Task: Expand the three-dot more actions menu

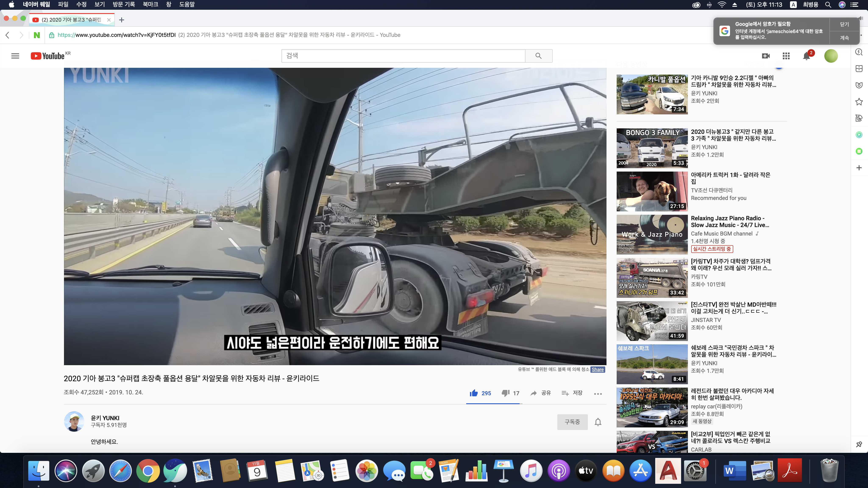Action: [598, 394]
